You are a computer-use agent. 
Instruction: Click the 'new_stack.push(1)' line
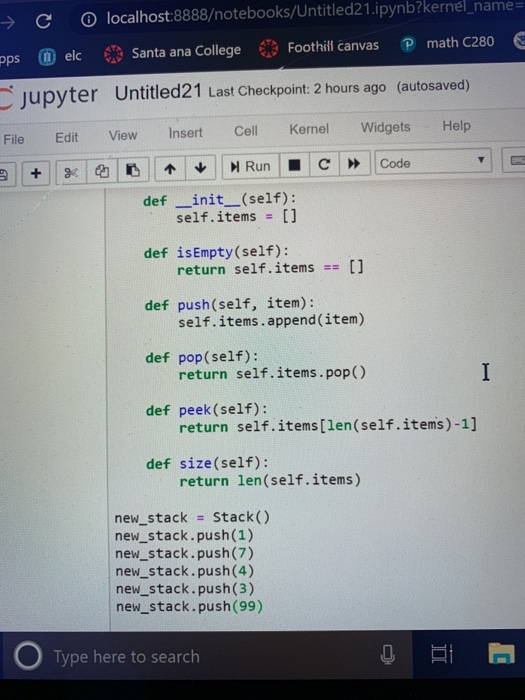[x=184, y=535]
